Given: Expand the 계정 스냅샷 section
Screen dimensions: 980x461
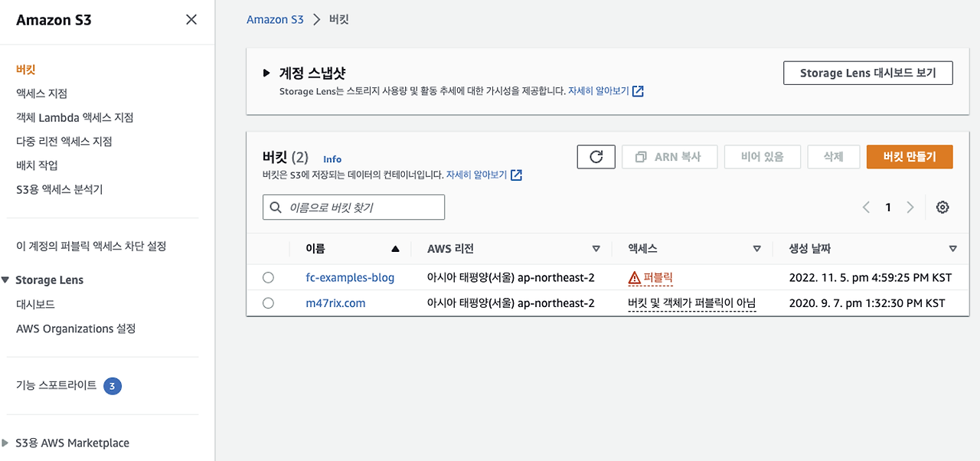Looking at the screenshot, I should [x=266, y=74].
